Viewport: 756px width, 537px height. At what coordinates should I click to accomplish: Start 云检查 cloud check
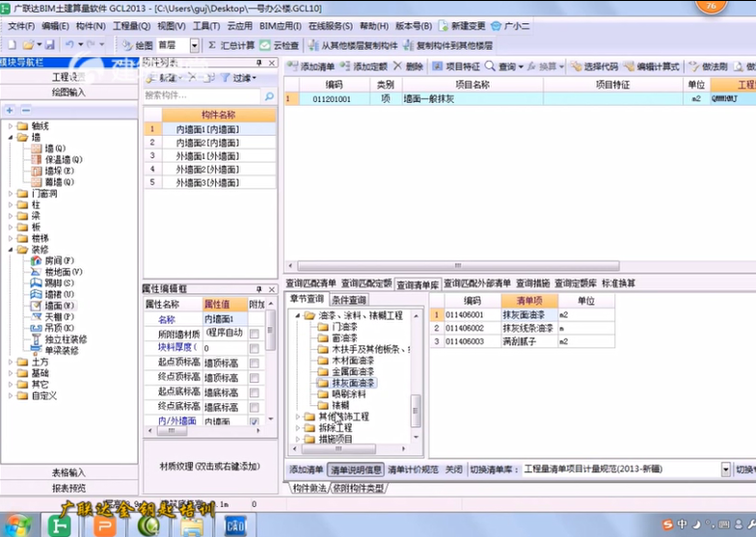pyautogui.click(x=280, y=45)
